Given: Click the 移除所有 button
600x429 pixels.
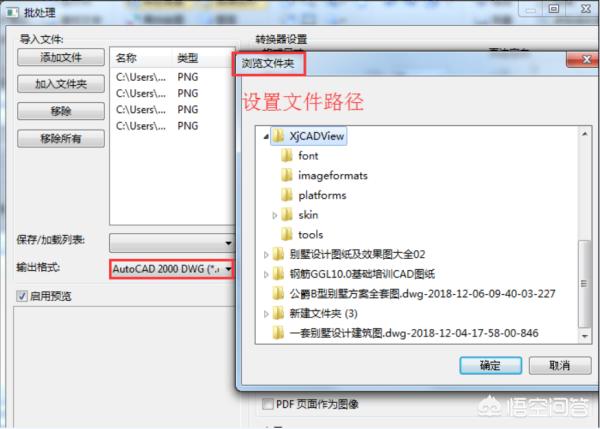Looking at the screenshot, I should coord(61,139).
